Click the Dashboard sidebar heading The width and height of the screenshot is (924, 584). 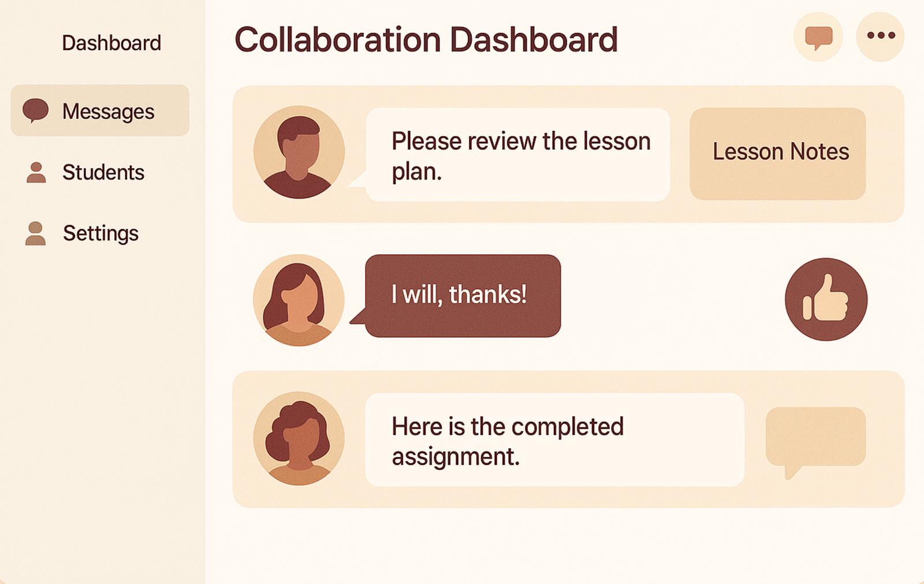pyautogui.click(x=111, y=43)
